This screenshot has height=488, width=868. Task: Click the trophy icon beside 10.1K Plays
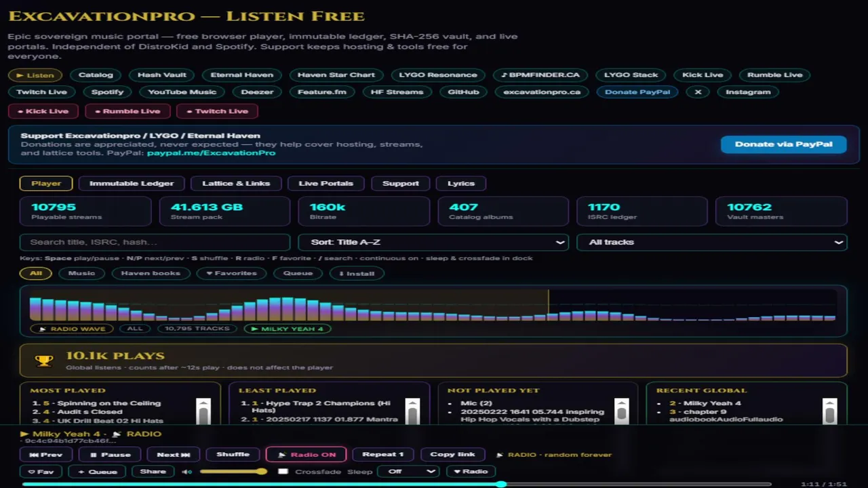tap(44, 361)
